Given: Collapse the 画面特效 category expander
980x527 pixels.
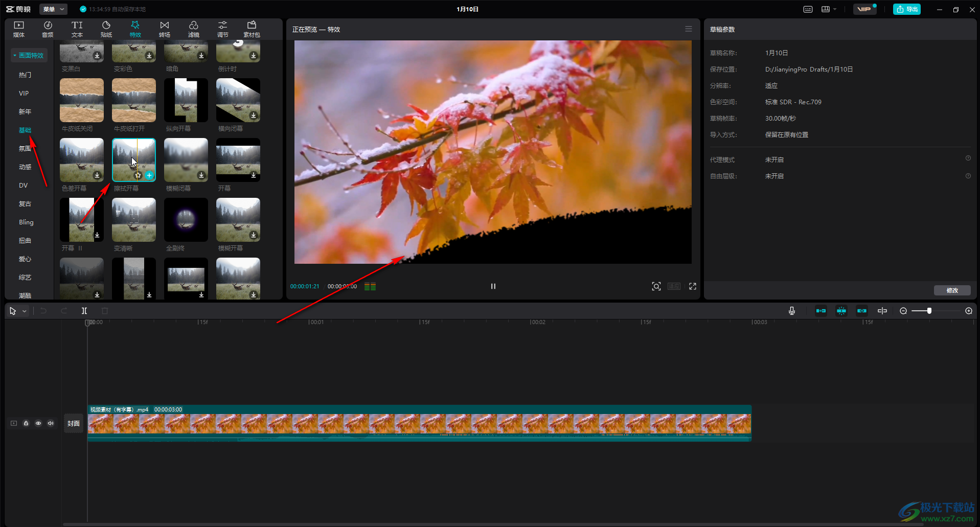Looking at the screenshot, I should [15, 55].
